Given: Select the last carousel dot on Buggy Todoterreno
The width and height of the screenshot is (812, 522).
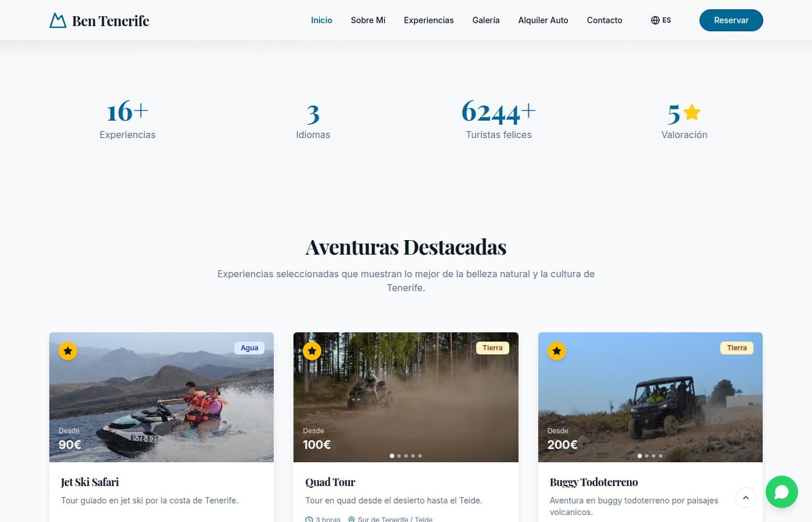Looking at the screenshot, I should [x=660, y=456].
